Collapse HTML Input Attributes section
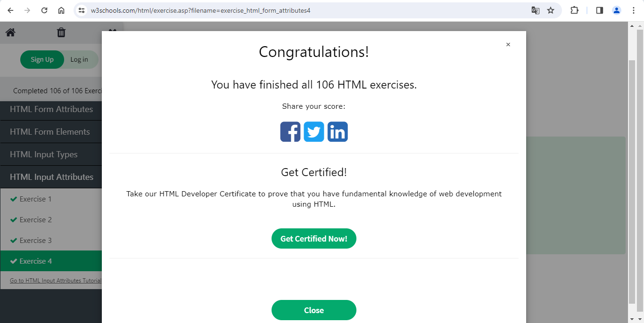 (x=51, y=177)
